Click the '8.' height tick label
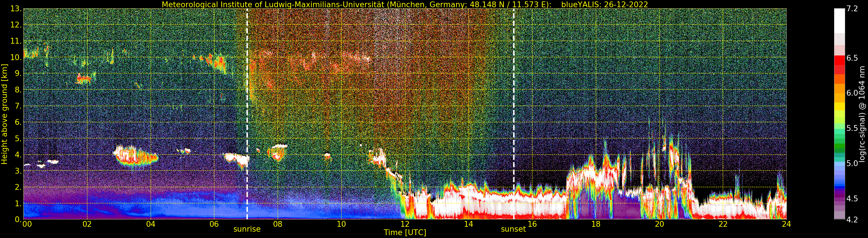This screenshot has height=238, width=868. click(x=18, y=90)
